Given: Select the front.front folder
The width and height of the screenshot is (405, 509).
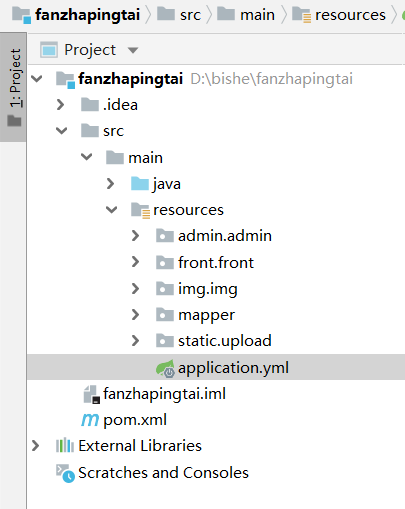Looking at the screenshot, I should 205,263.
